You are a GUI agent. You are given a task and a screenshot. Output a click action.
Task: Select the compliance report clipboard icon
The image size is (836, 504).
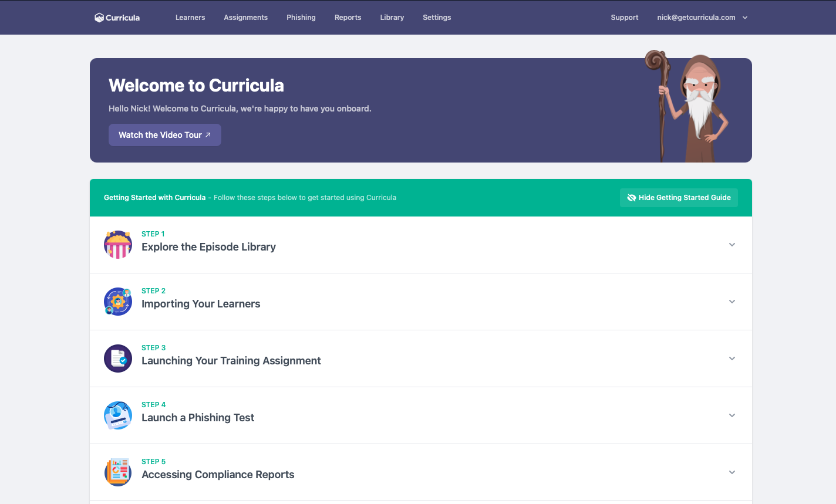117,472
